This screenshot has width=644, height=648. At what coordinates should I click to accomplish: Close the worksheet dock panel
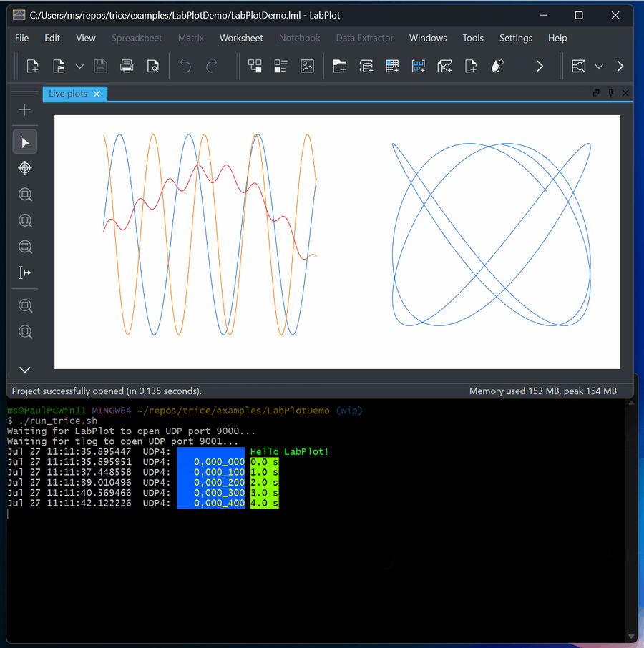(x=625, y=93)
